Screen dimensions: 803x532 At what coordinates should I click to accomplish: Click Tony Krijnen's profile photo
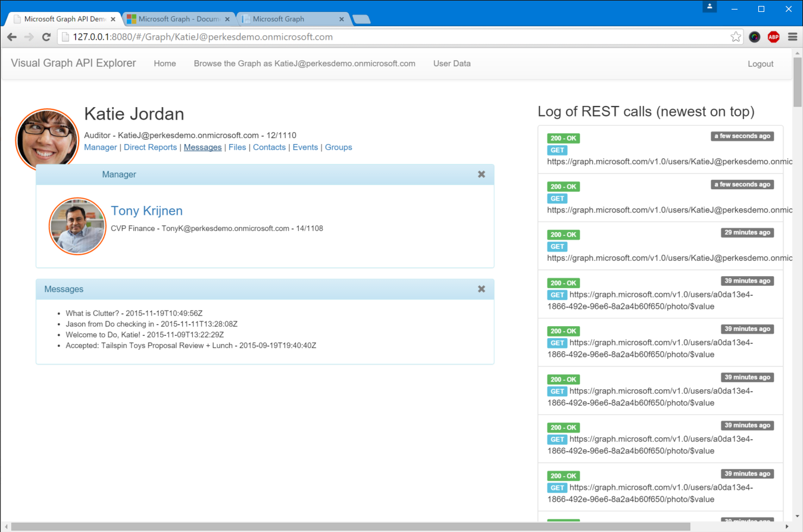coord(77,226)
